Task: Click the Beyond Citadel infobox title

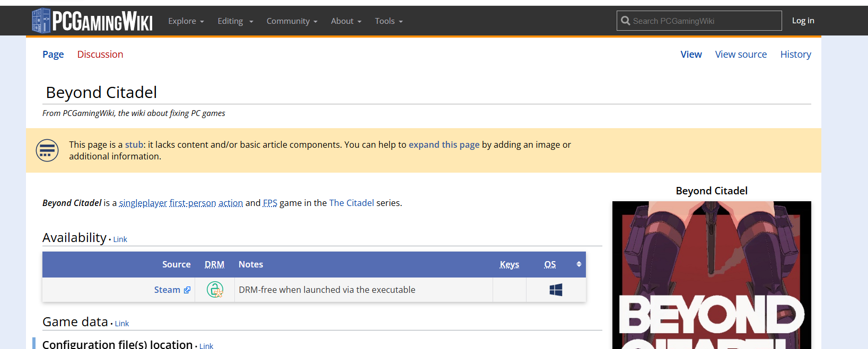Action: [x=712, y=191]
